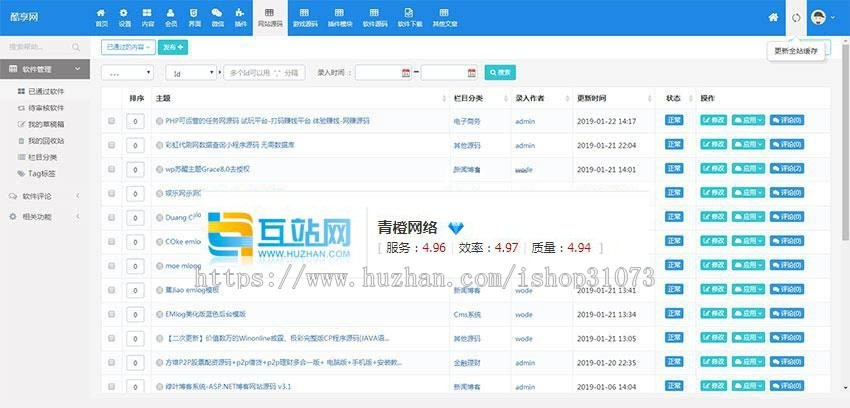Open the 插件 plugin puzzle icon
850x408 pixels.
(x=240, y=17)
